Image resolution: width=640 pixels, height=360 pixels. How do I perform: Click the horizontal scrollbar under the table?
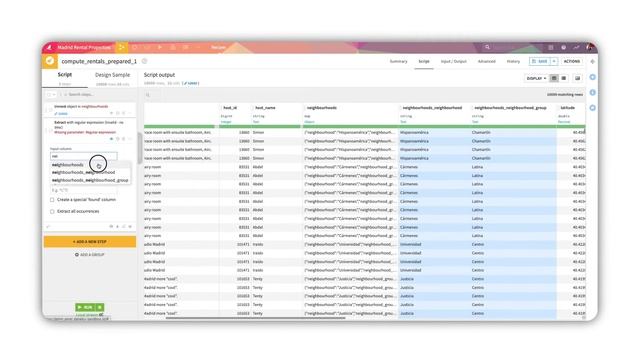tap(256, 318)
